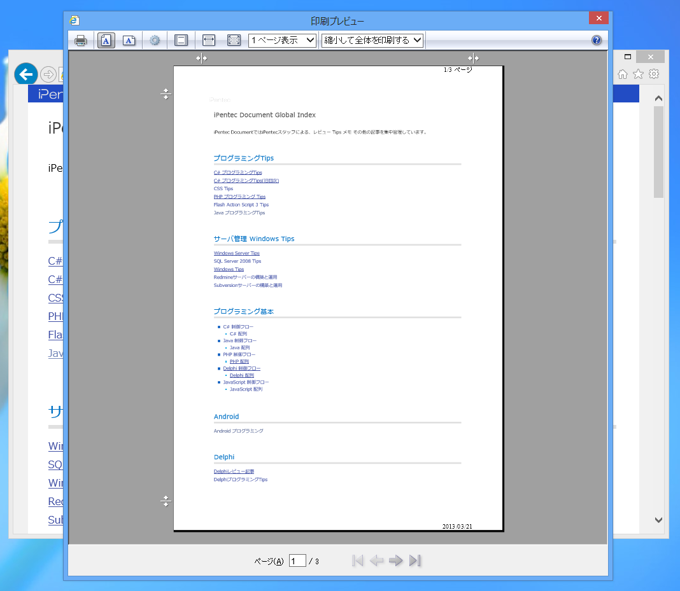Click the Subversion link in browser page
This screenshot has height=591, width=680.
[x=56, y=519]
